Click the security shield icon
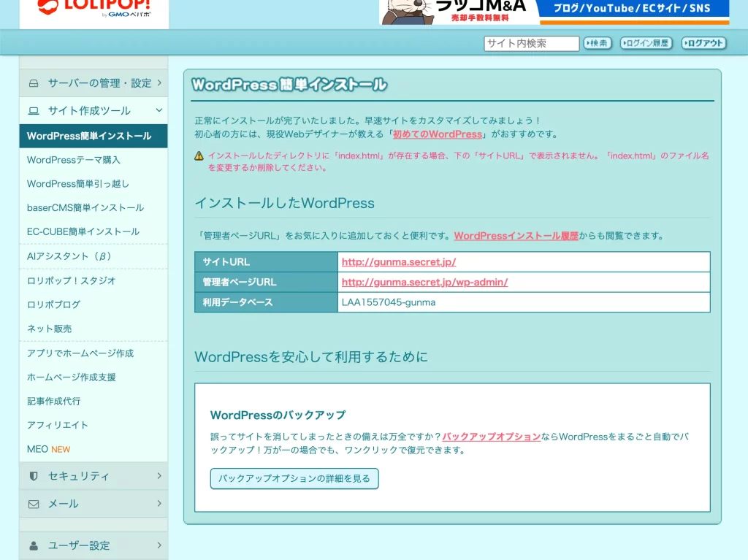Screen dimensions: 748x560 coord(34,476)
